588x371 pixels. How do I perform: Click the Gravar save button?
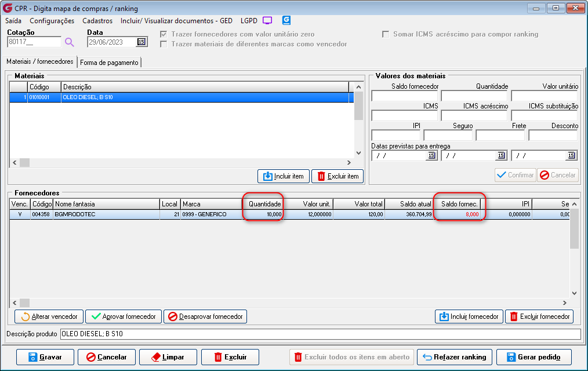[45, 357]
